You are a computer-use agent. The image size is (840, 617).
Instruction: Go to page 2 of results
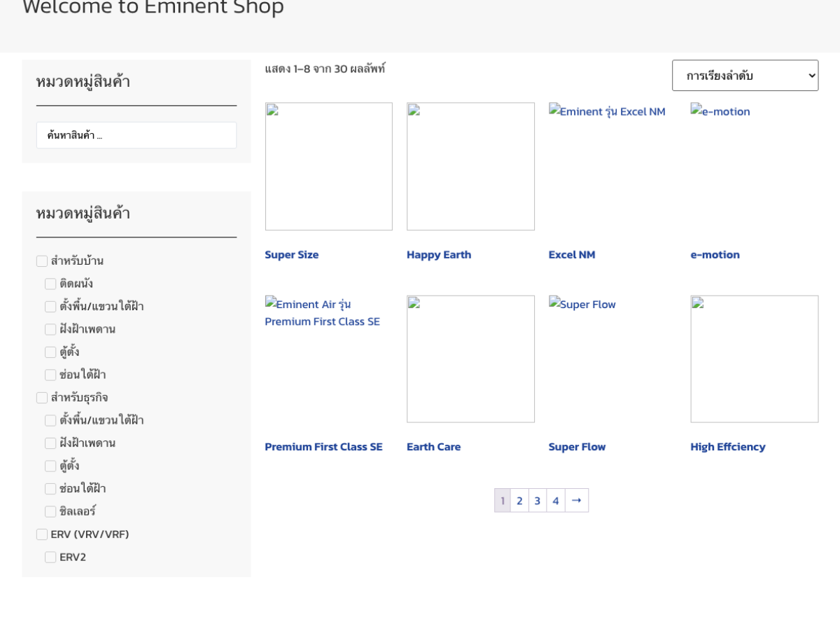519,501
